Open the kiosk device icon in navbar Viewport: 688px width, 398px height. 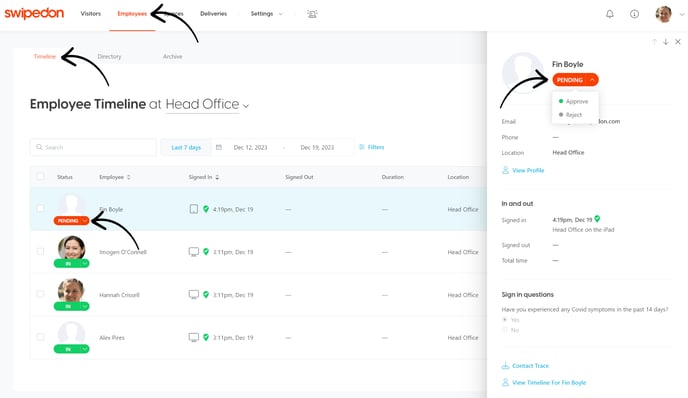312,14
